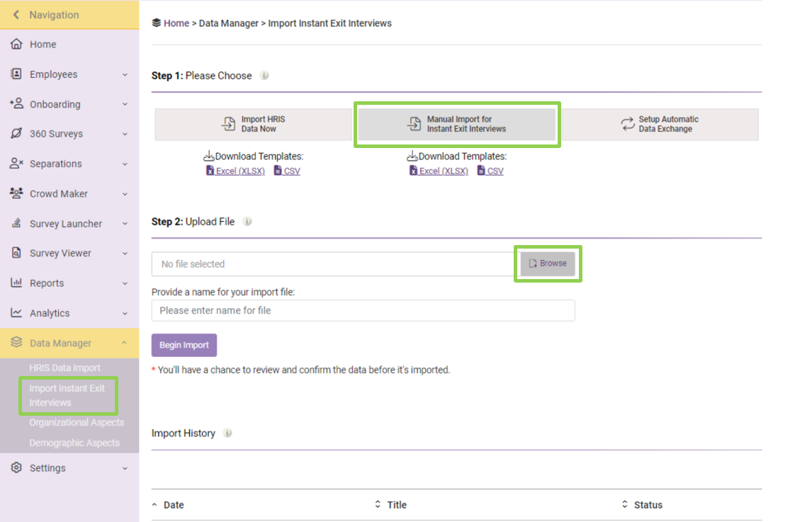Click the Setup Automatic Data Exchange arrows icon
Viewport: 812px width, 522px height.
tap(627, 124)
